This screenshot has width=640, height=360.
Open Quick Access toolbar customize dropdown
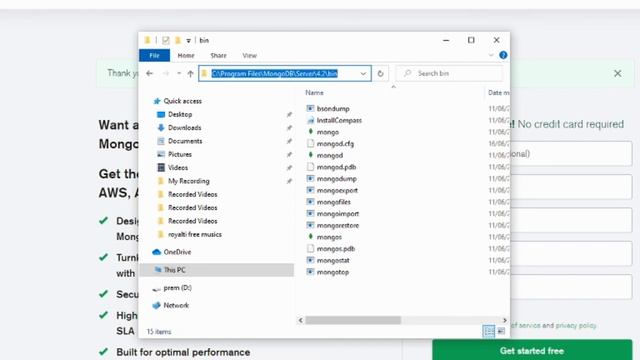pyautogui.click(x=189, y=40)
